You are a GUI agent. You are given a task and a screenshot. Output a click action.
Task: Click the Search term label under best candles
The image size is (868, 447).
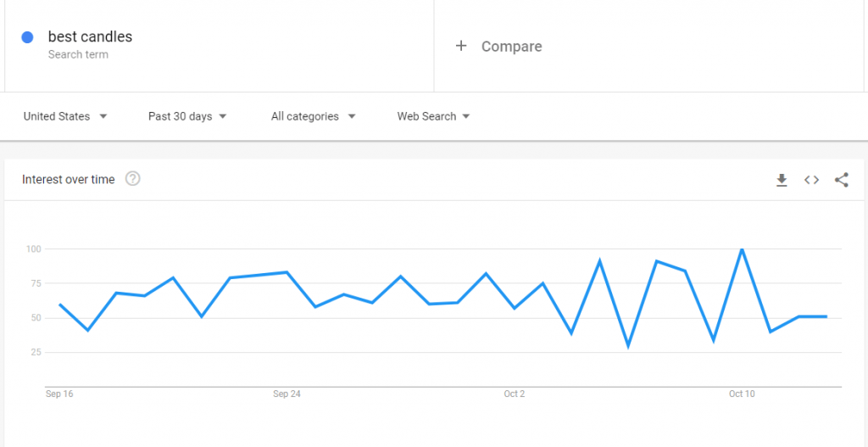(x=78, y=55)
